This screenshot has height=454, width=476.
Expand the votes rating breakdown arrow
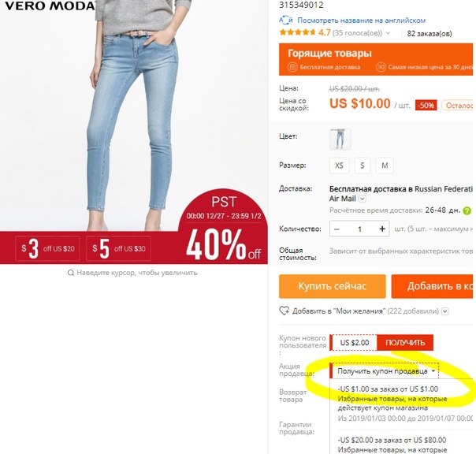click(x=388, y=33)
